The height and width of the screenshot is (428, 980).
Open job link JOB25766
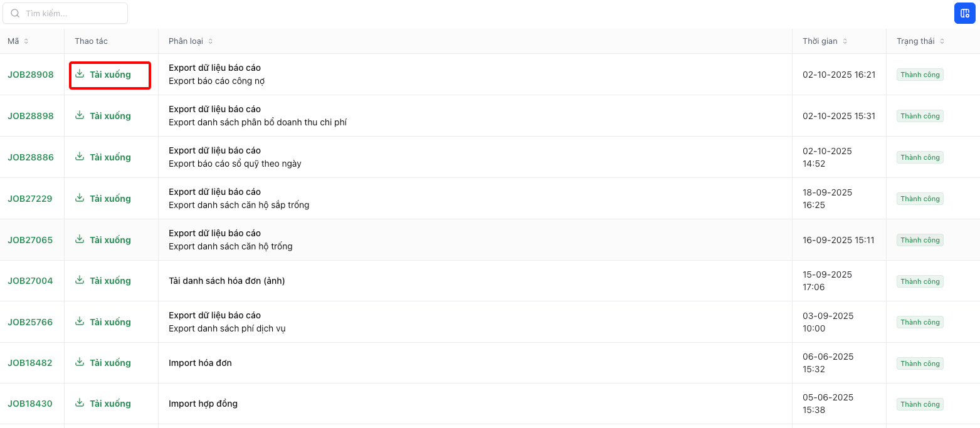tap(30, 322)
